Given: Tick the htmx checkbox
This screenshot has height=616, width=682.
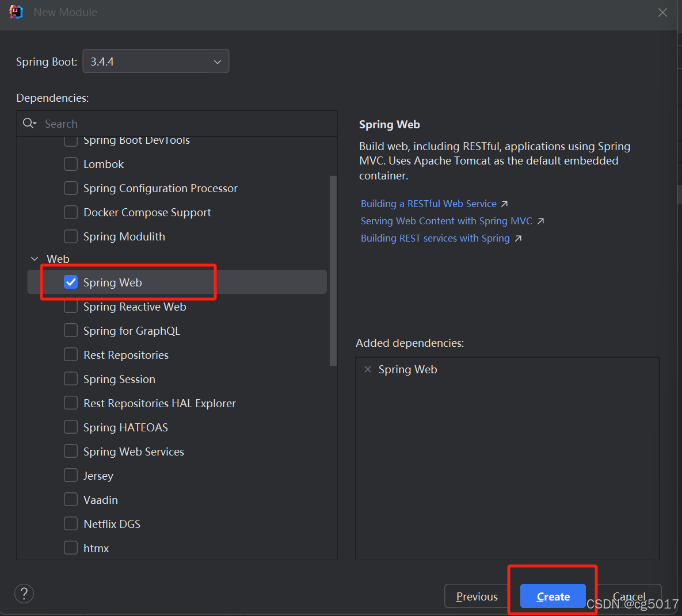Looking at the screenshot, I should click(70, 548).
